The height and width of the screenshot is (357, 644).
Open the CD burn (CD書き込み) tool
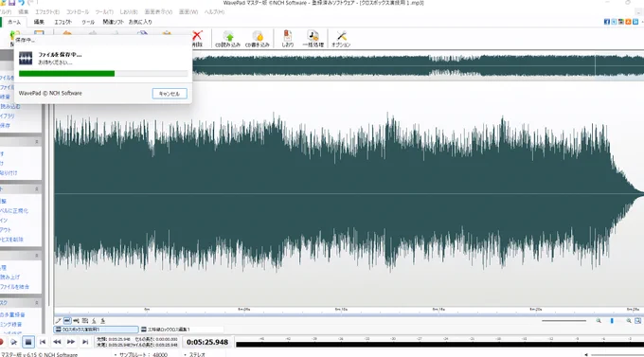click(258, 39)
